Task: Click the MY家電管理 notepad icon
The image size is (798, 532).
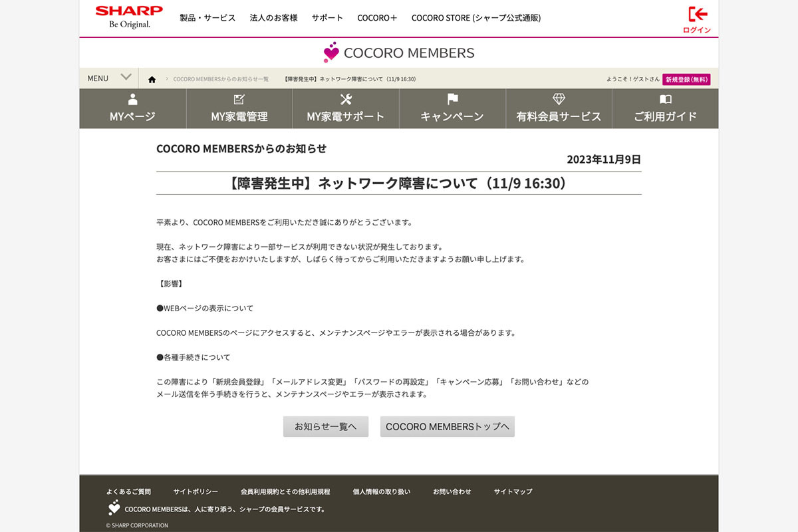Action: click(239, 99)
